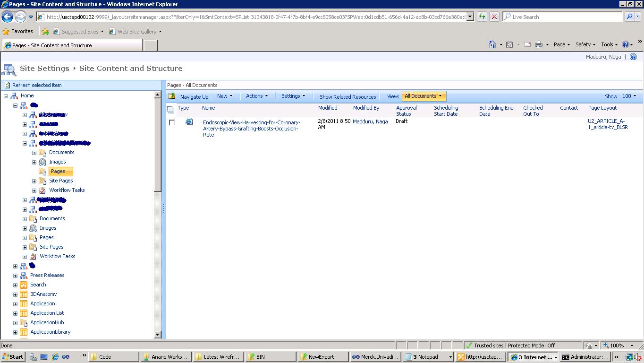Click the Windows Start button
This screenshot has width=644, height=363.
13,357
